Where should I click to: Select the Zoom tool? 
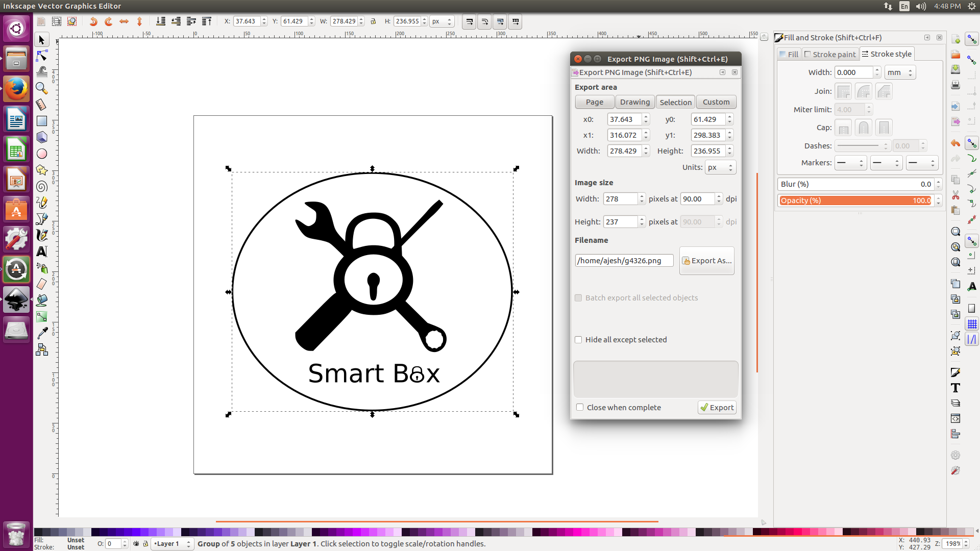41,88
